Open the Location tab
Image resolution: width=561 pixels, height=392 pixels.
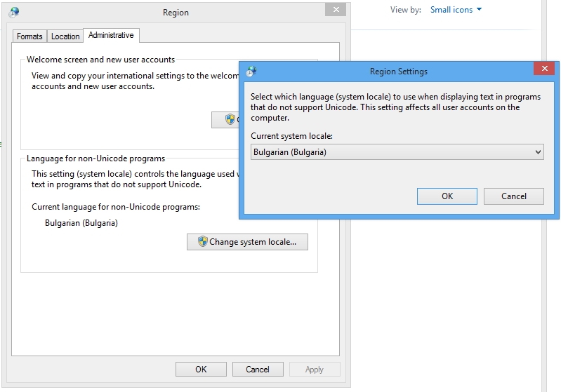[x=65, y=36]
